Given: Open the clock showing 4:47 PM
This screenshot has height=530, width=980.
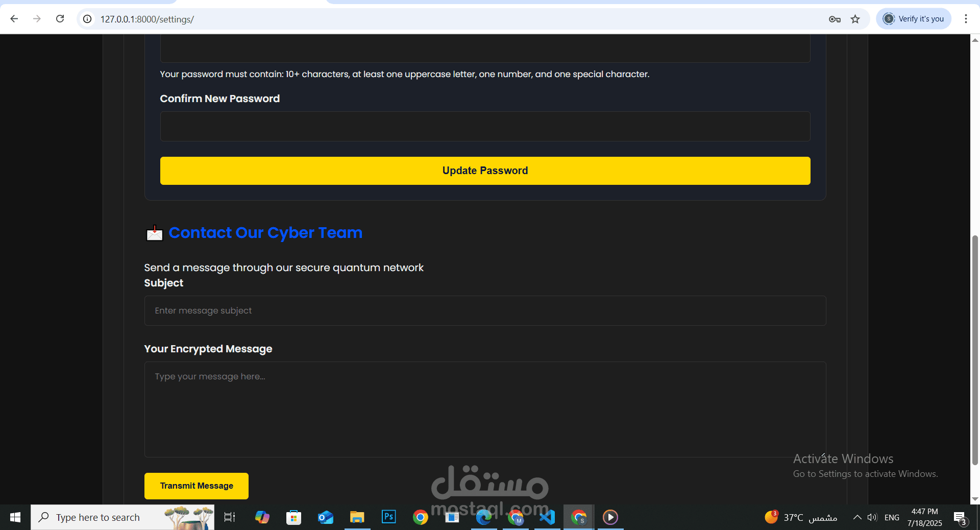Looking at the screenshot, I should click(924, 517).
